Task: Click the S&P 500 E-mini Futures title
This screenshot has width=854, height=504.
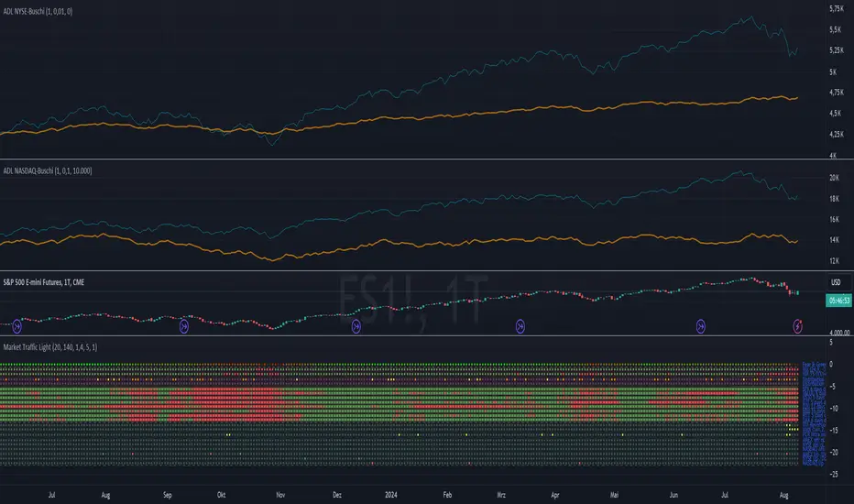Action: click(x=44, y=282)
